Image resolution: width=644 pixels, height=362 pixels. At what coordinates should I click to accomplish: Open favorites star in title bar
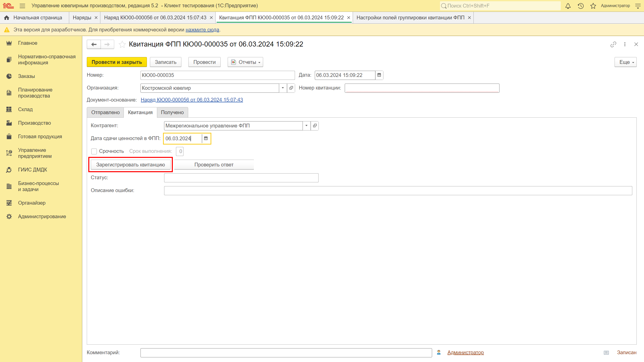(593, 6)
